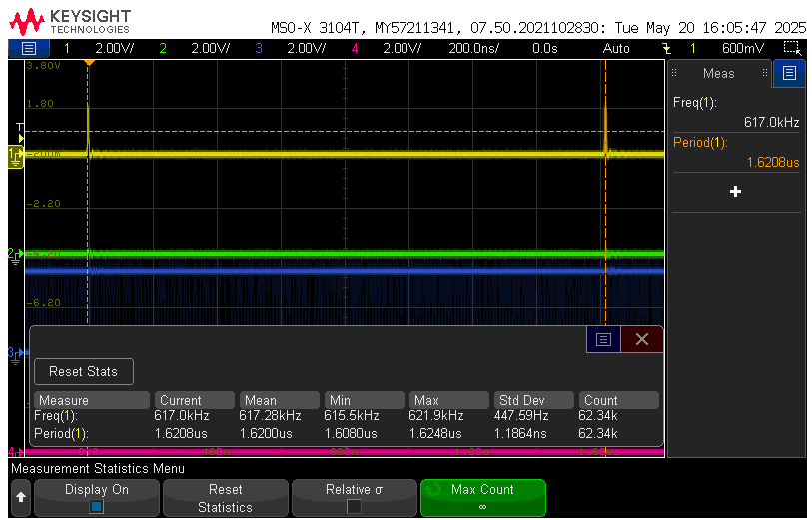Open the Meas sidebar panel menu icon

[x=789, y=73]
